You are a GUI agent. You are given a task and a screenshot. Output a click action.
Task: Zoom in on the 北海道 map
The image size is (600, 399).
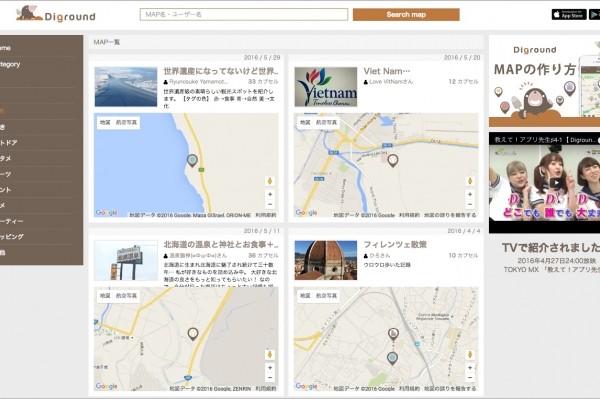[x=270, y=368]
